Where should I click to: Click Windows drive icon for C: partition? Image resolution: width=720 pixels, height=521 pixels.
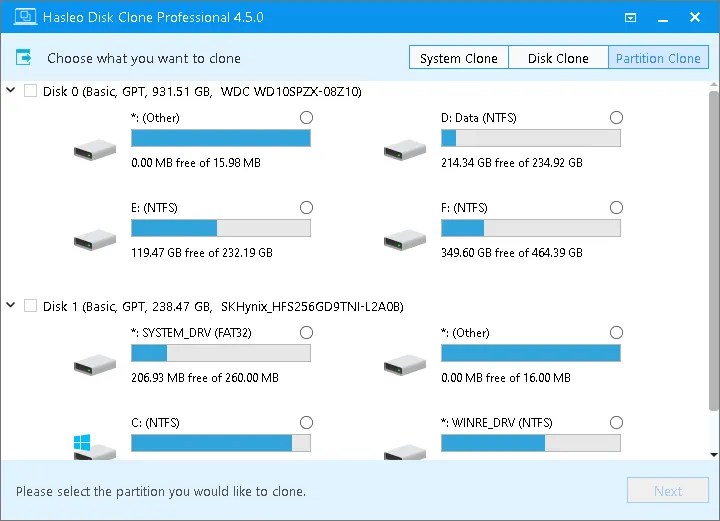pos(95,447)
